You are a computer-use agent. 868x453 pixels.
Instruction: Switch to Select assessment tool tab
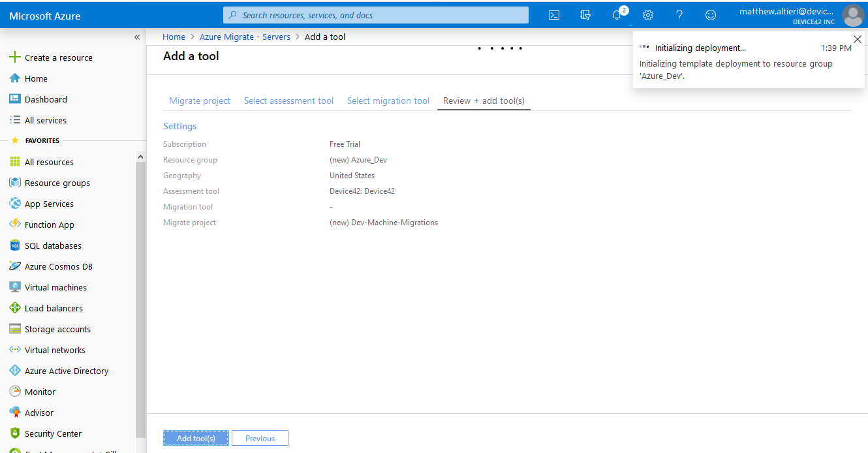pyautogui.click(x=288, y=101)
